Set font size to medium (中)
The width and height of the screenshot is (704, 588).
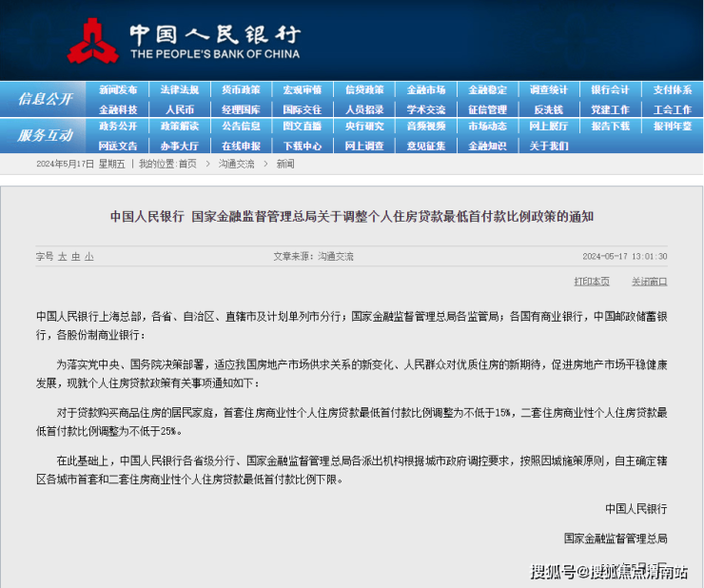point(76,256)
